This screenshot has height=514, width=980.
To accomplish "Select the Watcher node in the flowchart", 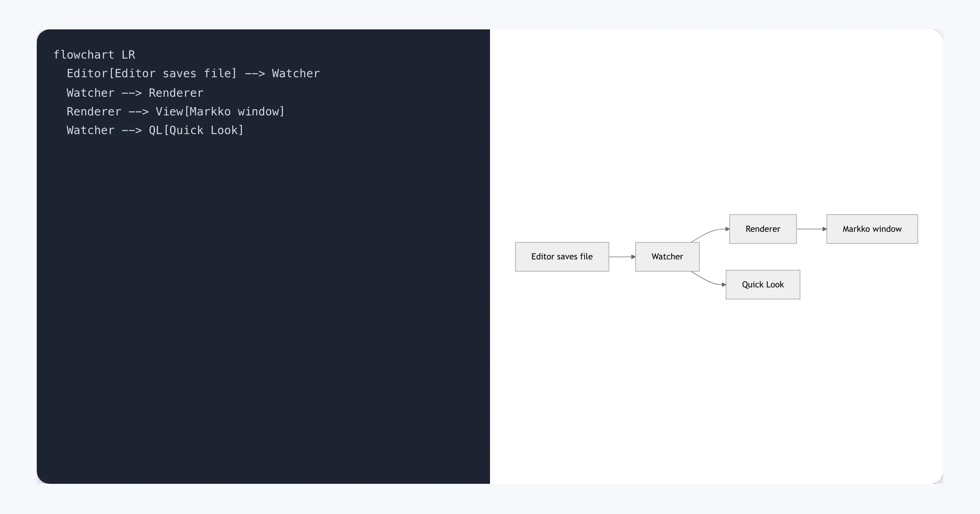I will [x=667, y=257].
